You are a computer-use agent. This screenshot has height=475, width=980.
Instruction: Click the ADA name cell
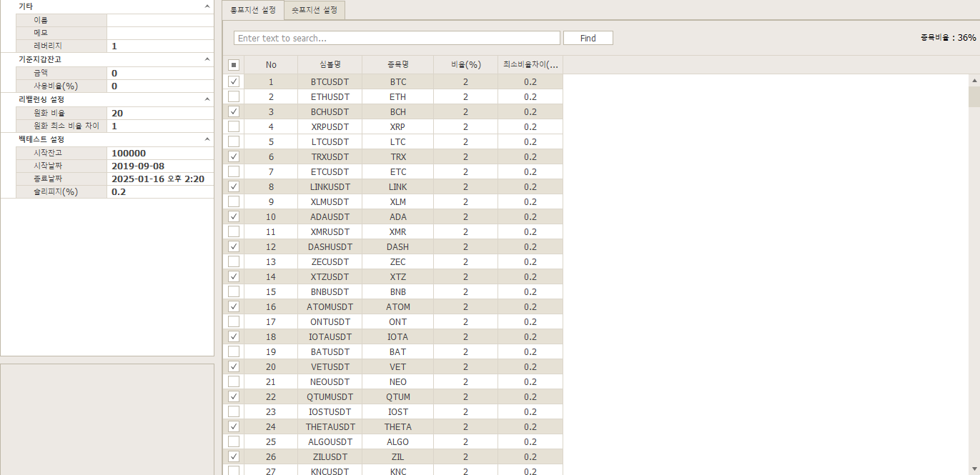pos(398,216)
